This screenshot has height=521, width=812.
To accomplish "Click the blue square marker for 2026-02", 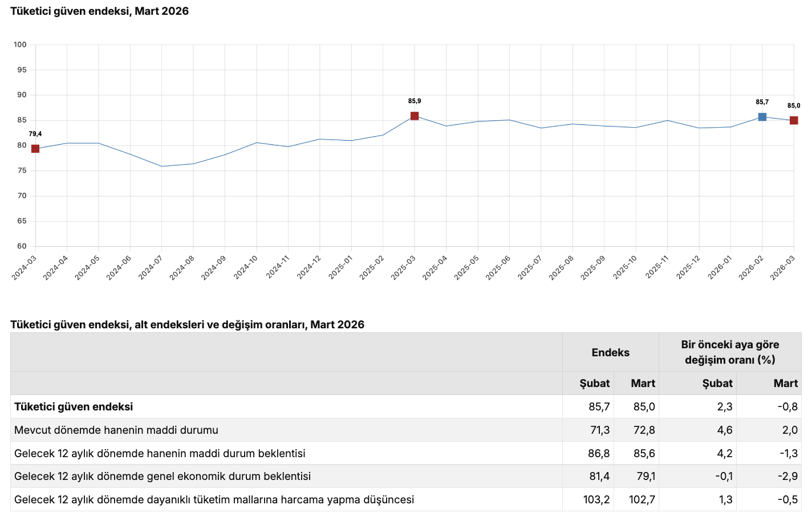I will click(762, 117).
